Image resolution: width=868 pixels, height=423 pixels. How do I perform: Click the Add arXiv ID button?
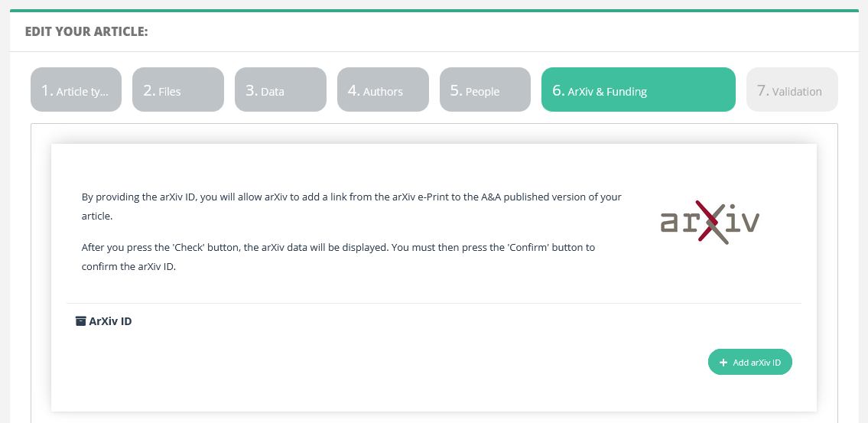750,362
